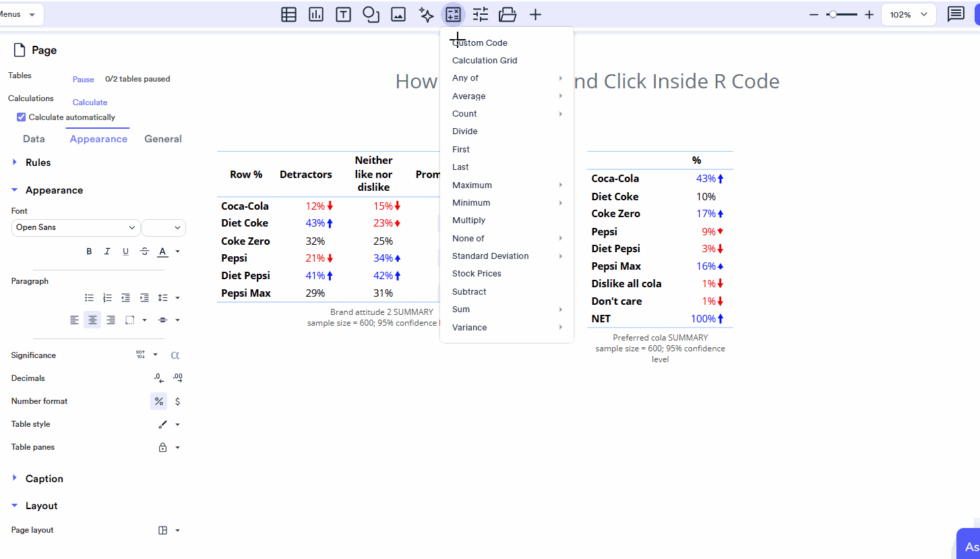Apply strikethrough formatting
The image size is (980, 559).
tap(144, 252)
